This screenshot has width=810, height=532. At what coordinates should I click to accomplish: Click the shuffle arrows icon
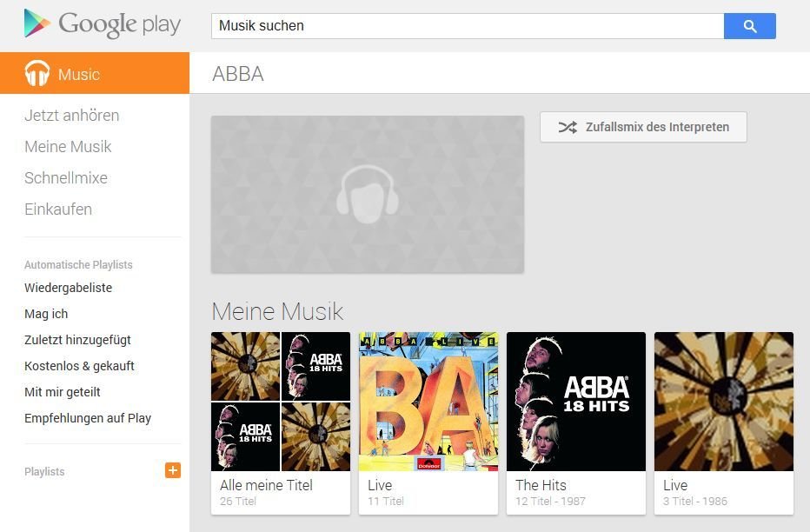pos(568,127)
